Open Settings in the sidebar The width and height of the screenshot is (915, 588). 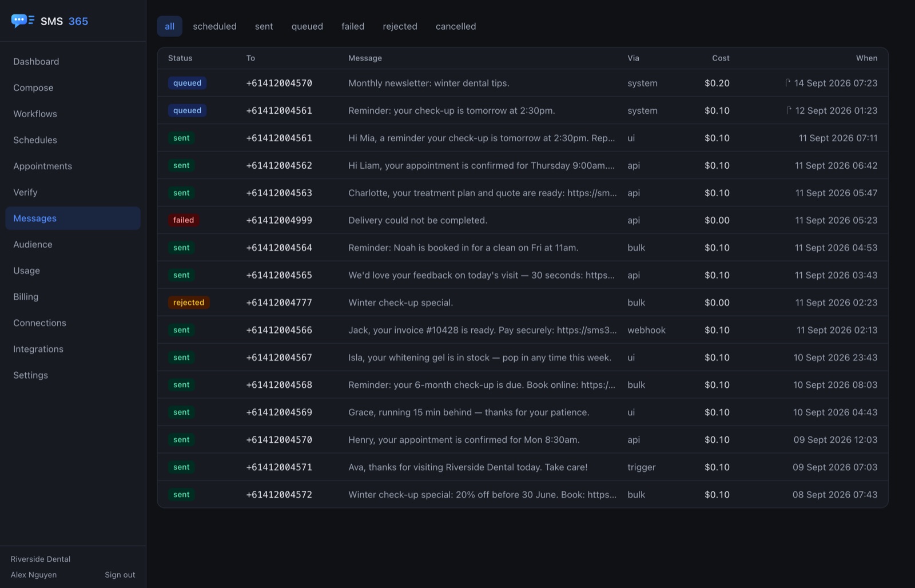click(73, 375)
